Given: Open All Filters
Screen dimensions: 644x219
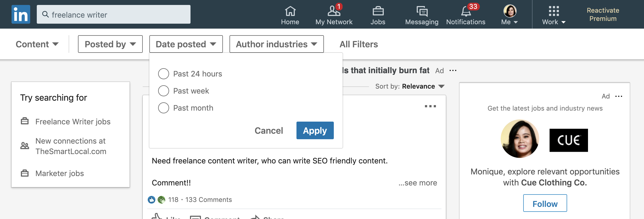Looking at the screenshot, I should pyautogui.click(x=359, y=44).
